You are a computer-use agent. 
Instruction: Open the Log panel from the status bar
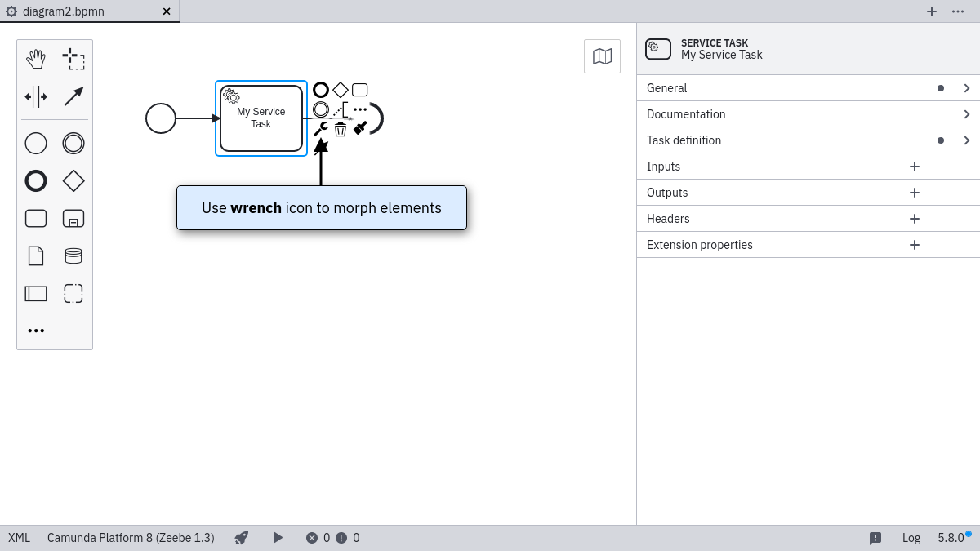(x=911, y=537)
